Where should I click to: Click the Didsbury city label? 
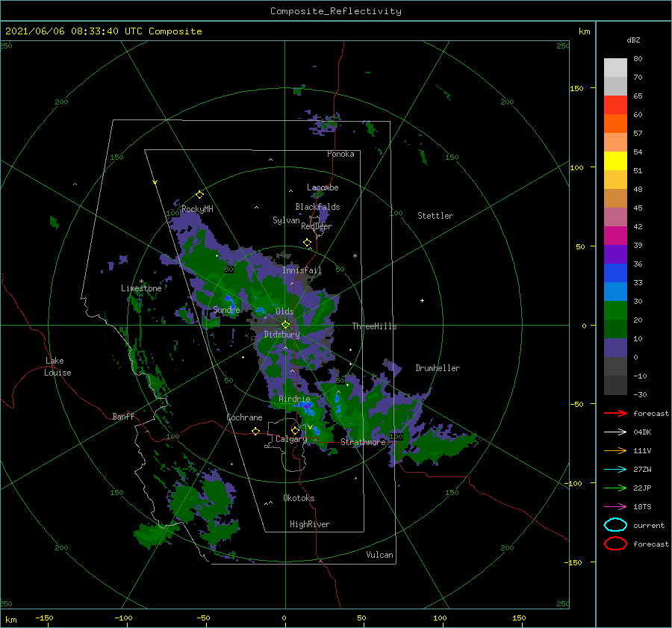click(282, 335)
